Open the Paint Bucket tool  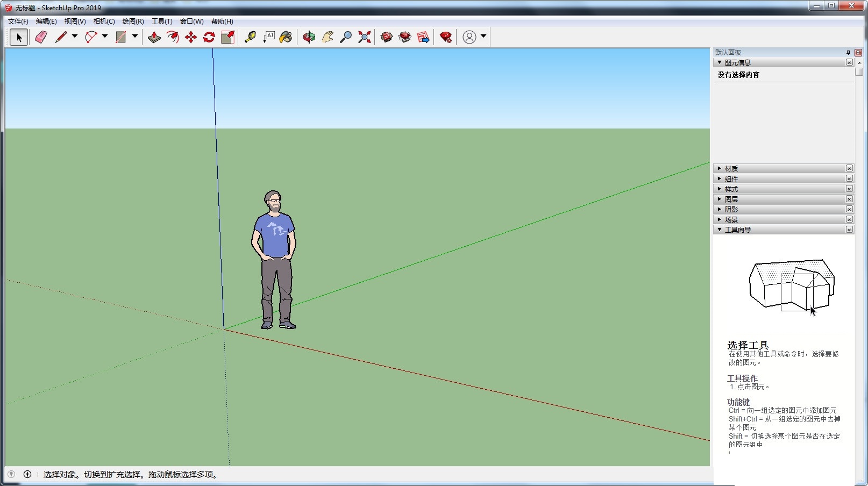point(285,37)
